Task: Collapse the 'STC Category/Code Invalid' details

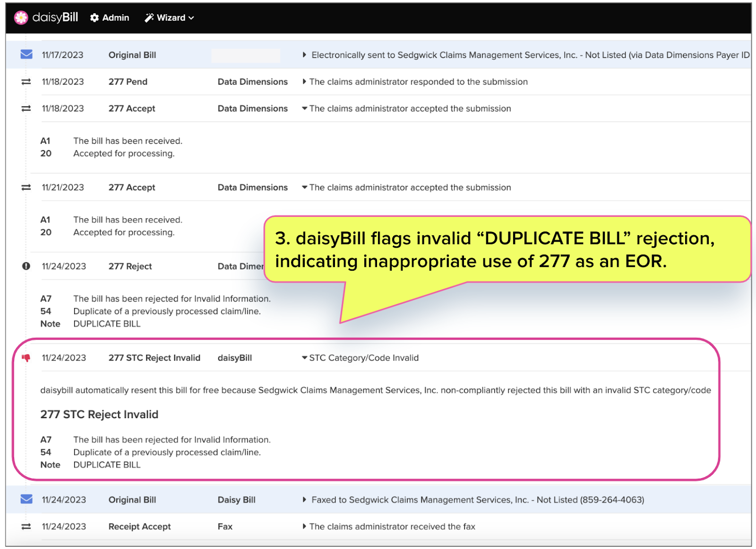Action: tap(304, 358)
